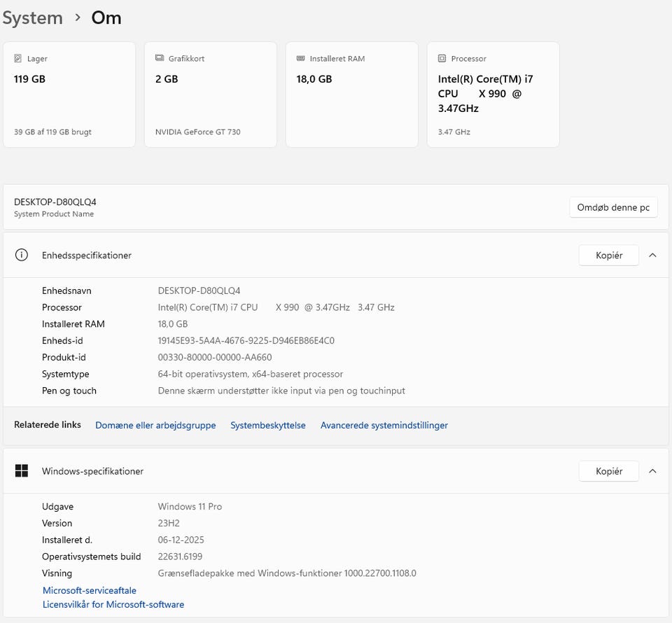Copy device specs with Kopiér button
The image size is (672, 623).
608,255
